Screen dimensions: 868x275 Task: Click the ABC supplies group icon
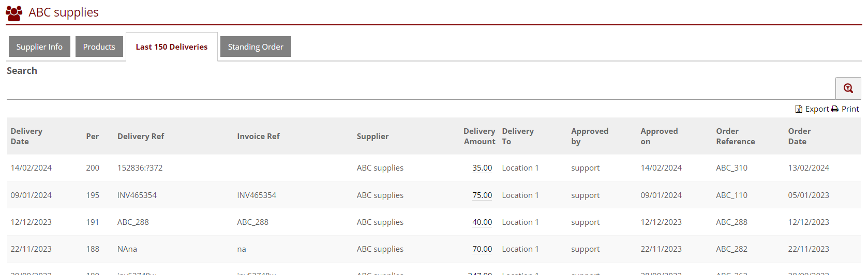(x=14, y=13)
